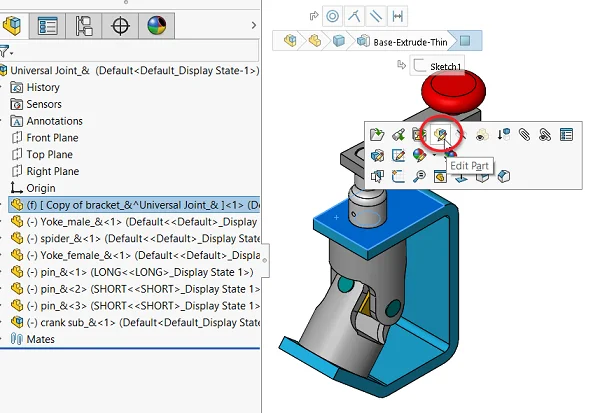This screenshot has width=600, height=413.
Task: Click the Sketch1 breadcrumb item
Action: [445, 66]
